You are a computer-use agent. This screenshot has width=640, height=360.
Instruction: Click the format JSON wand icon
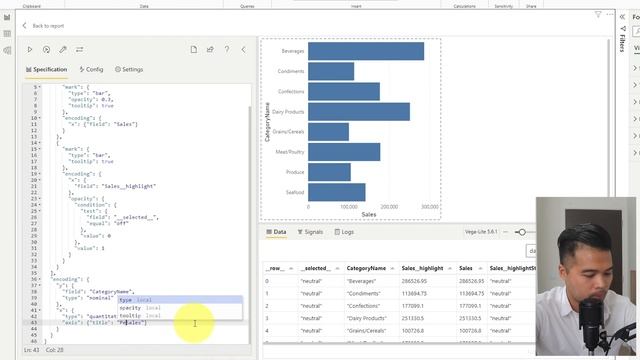(63, 49)
